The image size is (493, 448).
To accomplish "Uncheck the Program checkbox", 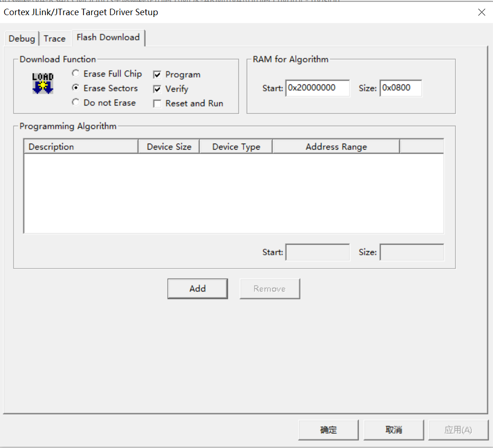I will click(x=157, y=74).
